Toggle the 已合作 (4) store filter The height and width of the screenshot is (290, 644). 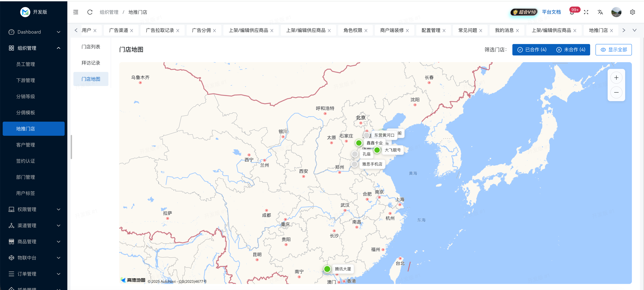point(532,50)
